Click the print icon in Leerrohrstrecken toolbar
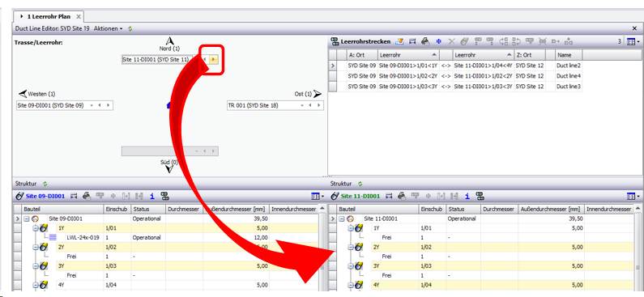Image resolution: width=644 pixels, height=297 pixels. (425, 41)
